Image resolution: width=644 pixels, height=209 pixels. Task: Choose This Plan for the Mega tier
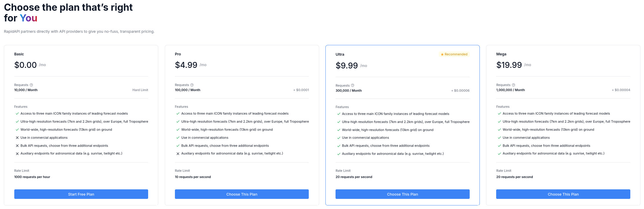[563, 194]
